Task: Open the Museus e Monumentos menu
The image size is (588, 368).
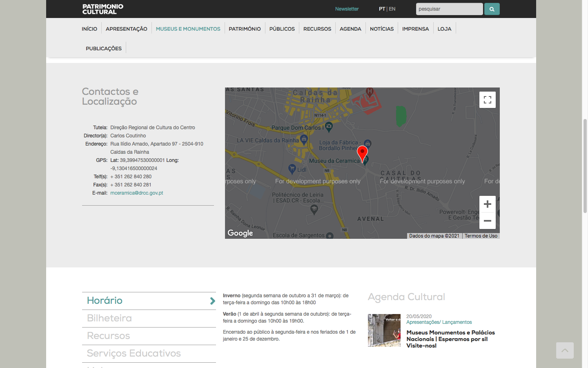Action: 188,29
